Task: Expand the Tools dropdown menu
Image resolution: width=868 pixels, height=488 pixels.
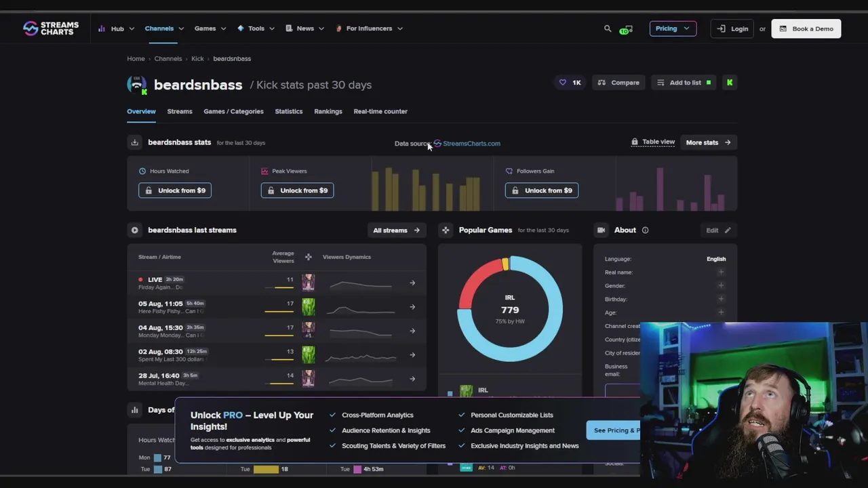Action: [256, 28]
